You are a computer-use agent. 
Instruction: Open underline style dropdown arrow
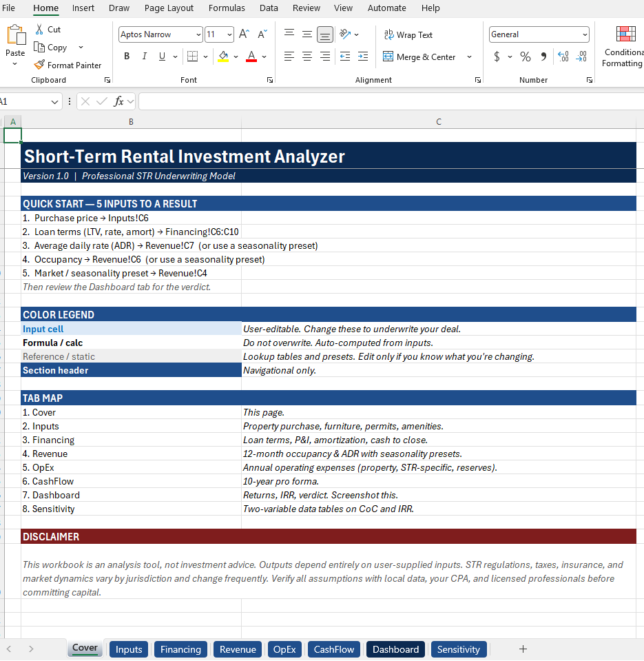175,57
